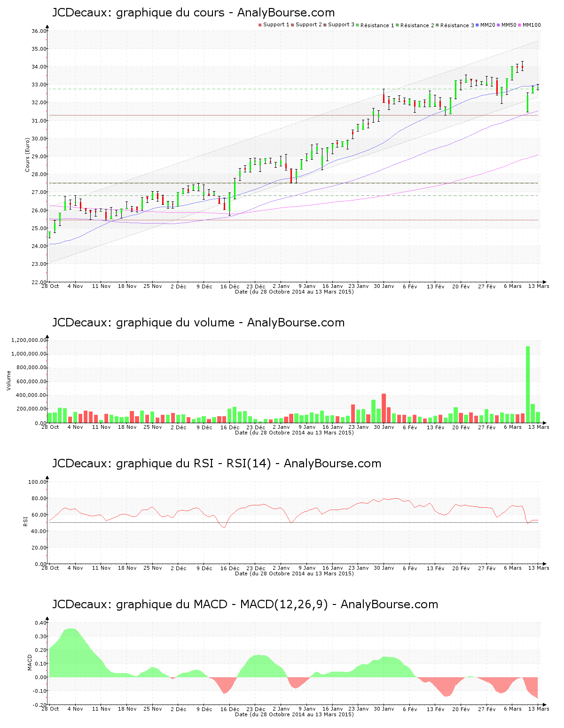Click the 'MACD' y-axis label
564x728 pixels.
[x=30, y=662]
